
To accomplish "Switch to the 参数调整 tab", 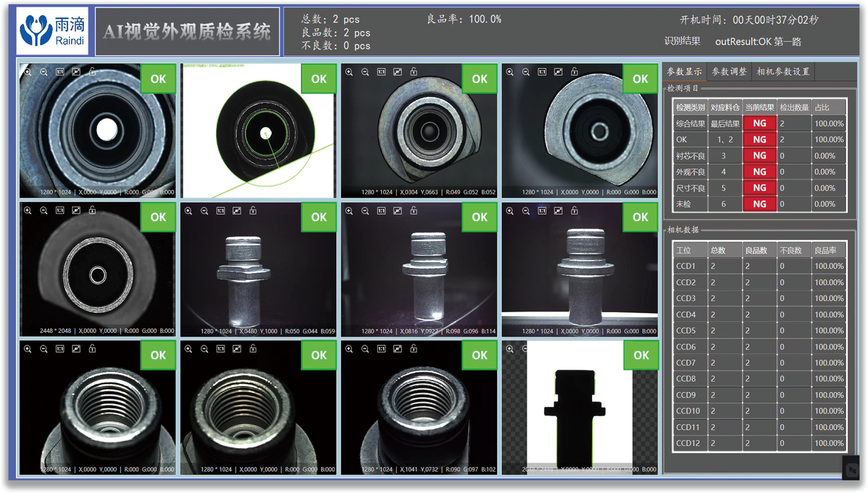I will (x=729, y=71).
